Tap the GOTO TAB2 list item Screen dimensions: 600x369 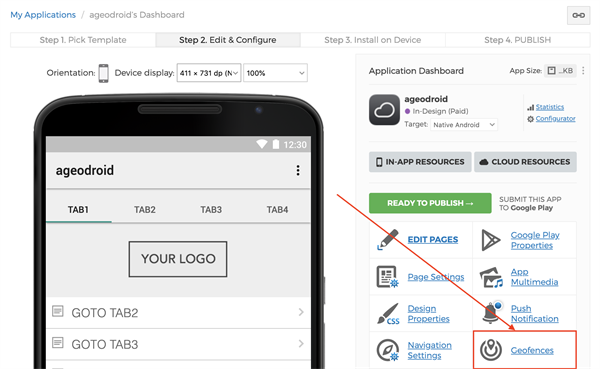[178, 313]
